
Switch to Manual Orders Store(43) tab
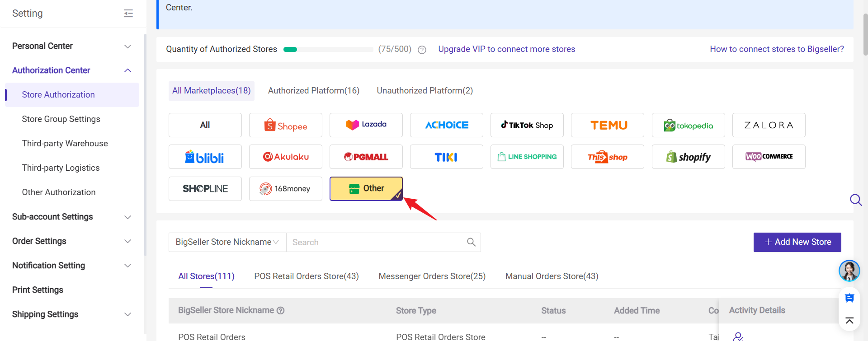coord(552,276)
